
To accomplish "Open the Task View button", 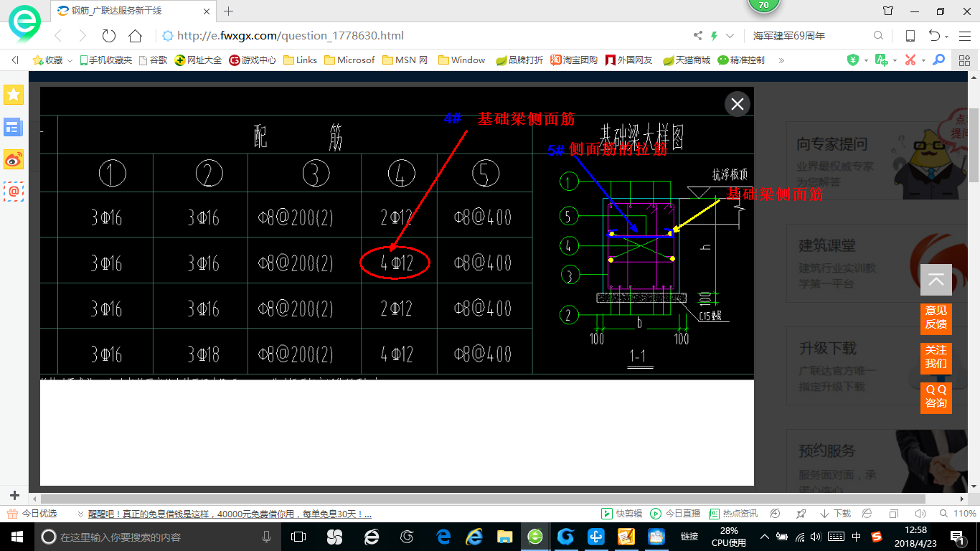I will click(x=298, y=537).
